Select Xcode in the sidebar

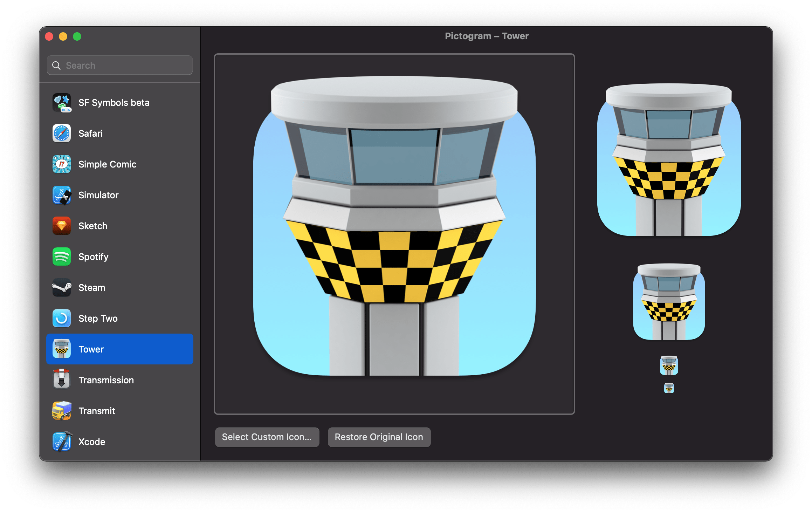92,442
